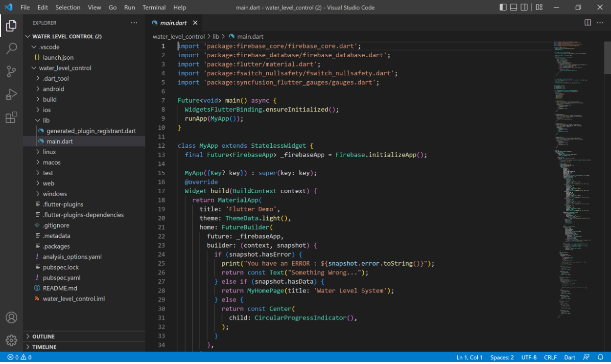Viewport: 611px width, 364px height.
Task: Open the Accounts menu icon
Action: pyautogui.click(x=11, y=318)
